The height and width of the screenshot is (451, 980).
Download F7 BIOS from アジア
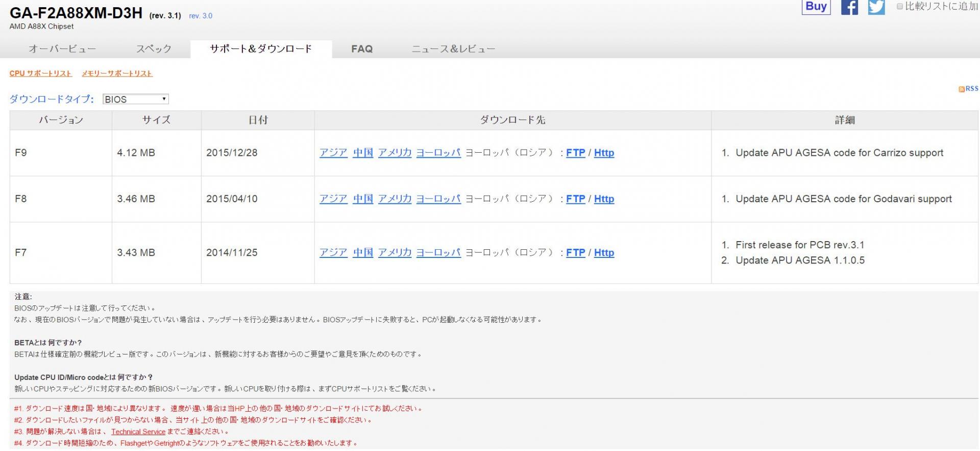333,252
